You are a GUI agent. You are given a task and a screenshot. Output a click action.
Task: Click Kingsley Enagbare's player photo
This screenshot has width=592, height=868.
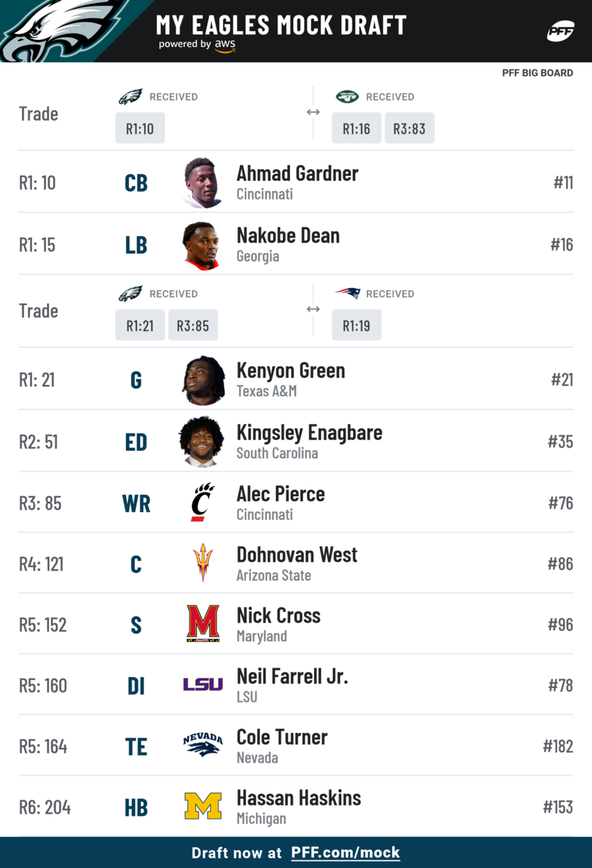click(202, 441)
